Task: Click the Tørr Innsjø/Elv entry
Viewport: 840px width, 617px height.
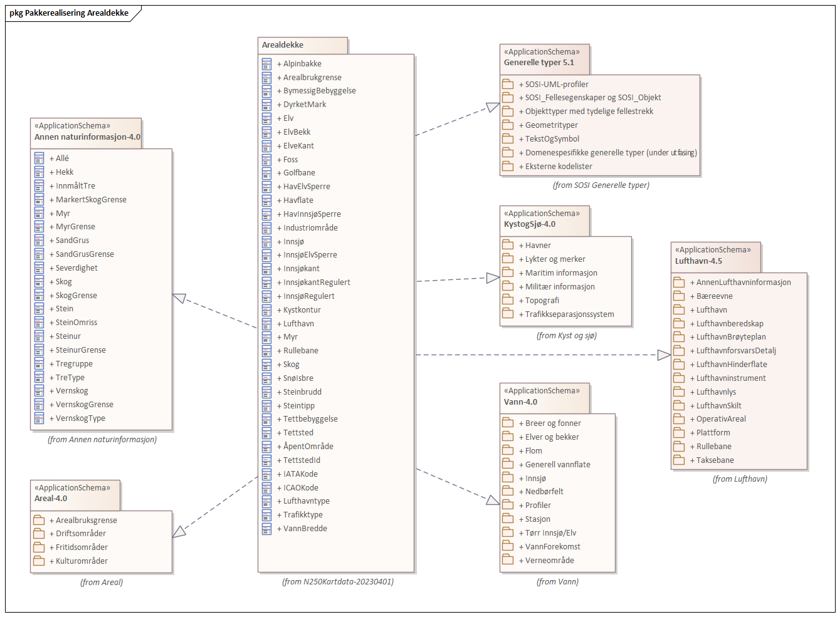Action: [x=548, y=533]
